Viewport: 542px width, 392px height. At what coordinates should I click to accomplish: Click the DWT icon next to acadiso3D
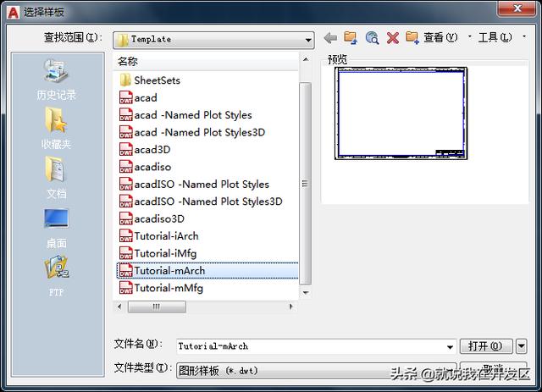click(x=126, y=218)
